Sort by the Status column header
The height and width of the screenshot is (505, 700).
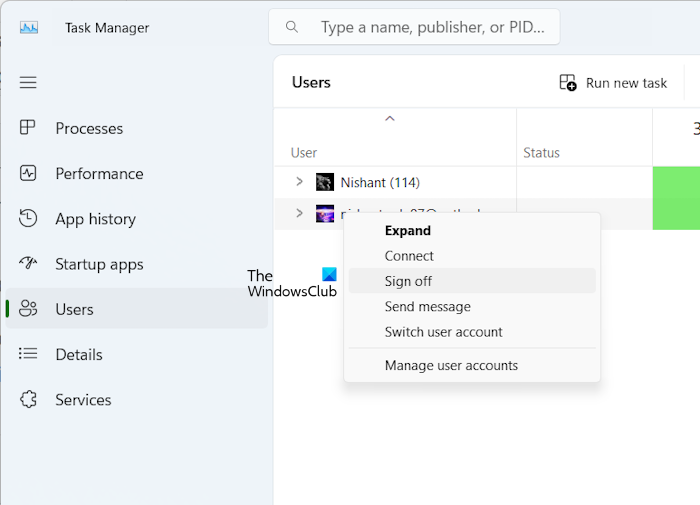coord(541,153)
